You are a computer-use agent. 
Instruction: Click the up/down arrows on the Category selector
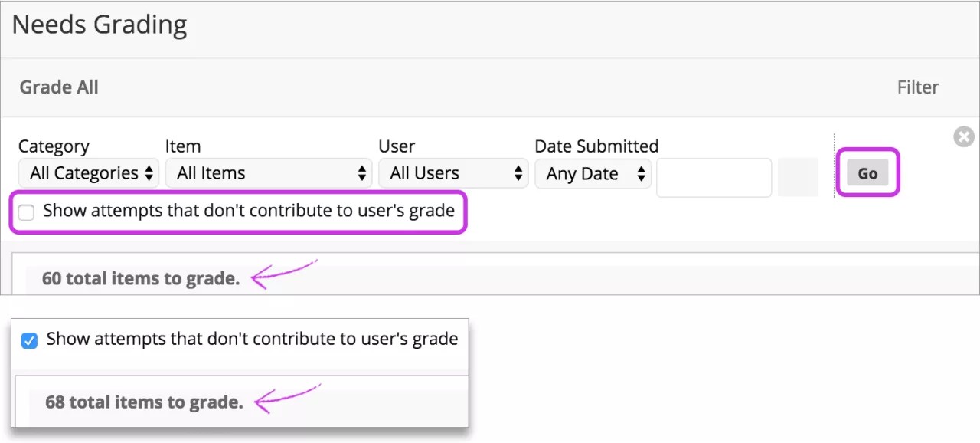click(149, 173)
